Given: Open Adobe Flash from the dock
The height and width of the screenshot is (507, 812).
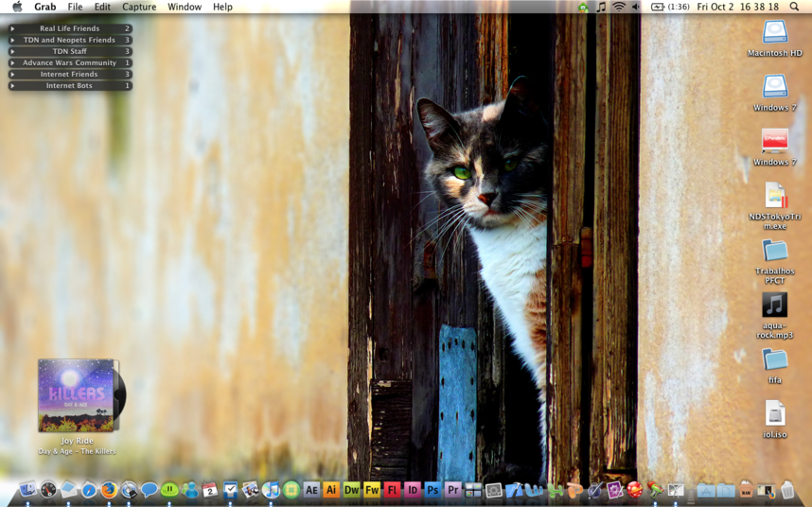Looking at the screenshot, I should click(392, 490).
